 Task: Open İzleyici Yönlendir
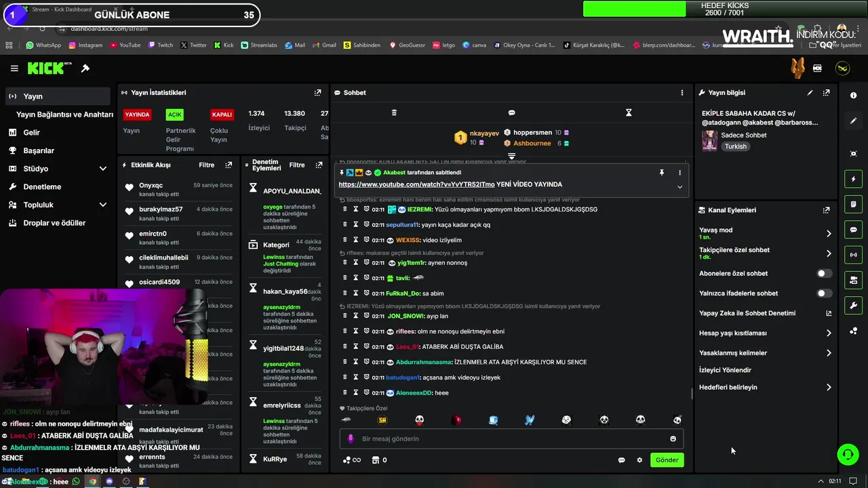click(725, 370)
